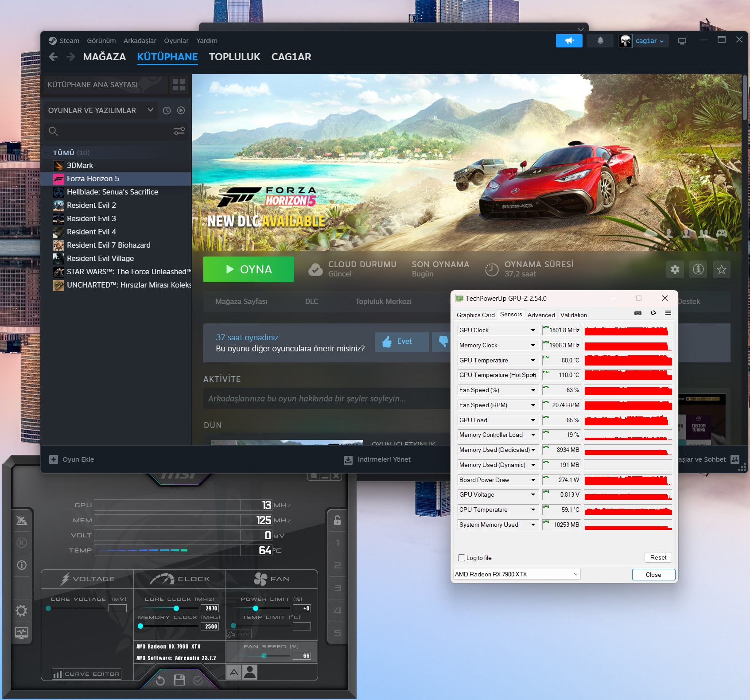Switch to GPU-Z Graphics Card tab
Image resolution: width=750 pixels, height=700 pixels.
475,315
